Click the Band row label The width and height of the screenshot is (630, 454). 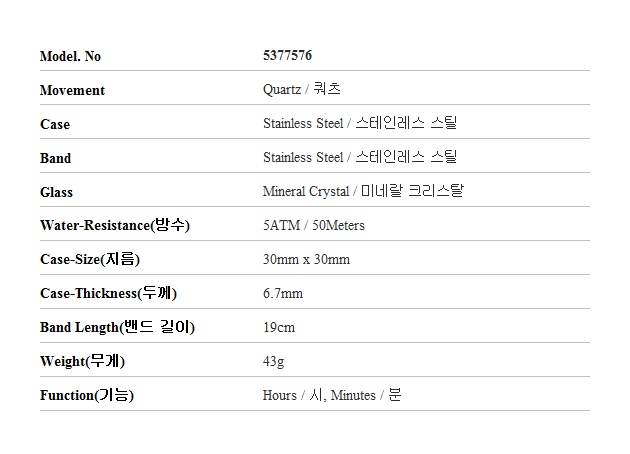pyautogui.click(x=56, y=159)
